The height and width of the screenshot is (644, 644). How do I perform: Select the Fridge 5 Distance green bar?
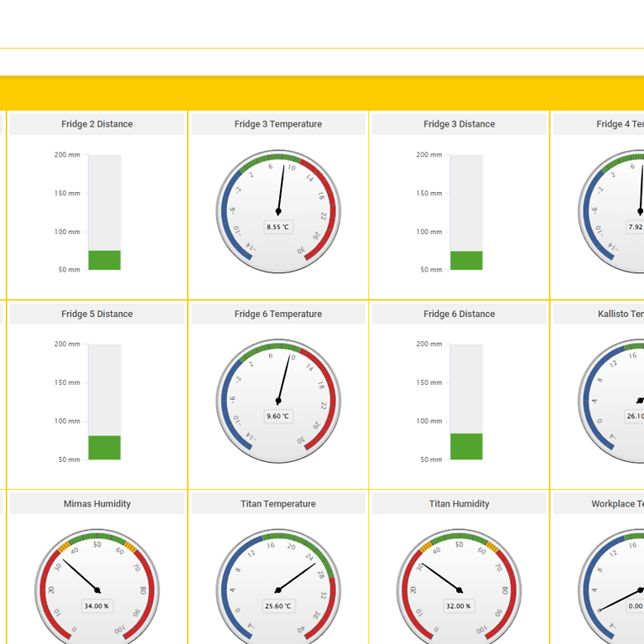(104, 448)
